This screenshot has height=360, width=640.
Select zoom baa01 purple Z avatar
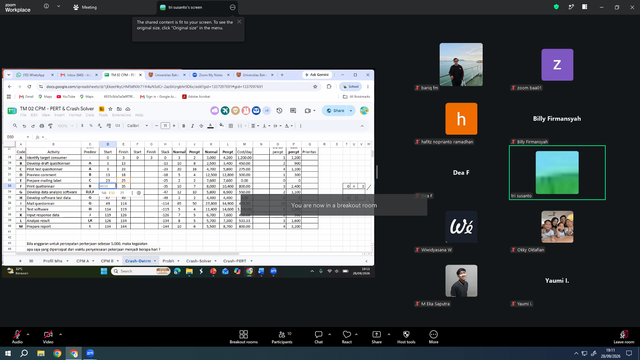[557, 65]
